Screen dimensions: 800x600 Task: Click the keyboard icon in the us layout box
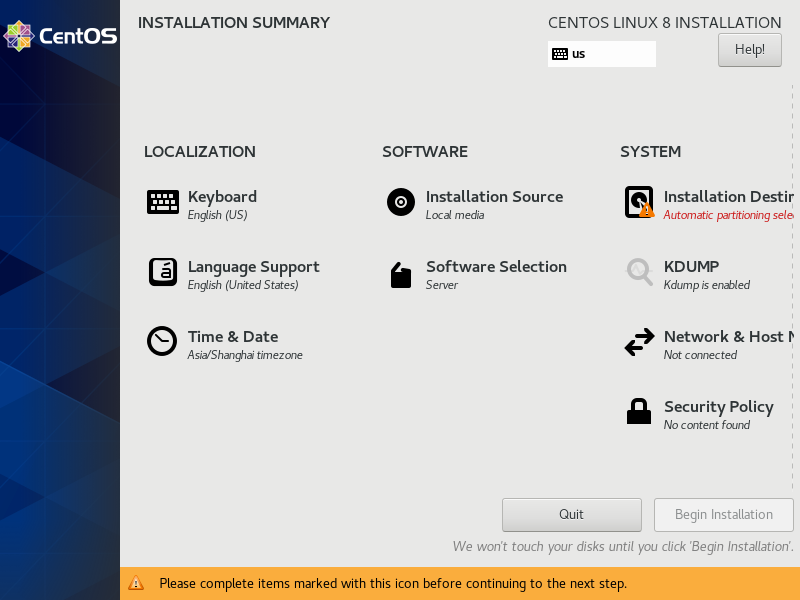(x=560, y=54)
